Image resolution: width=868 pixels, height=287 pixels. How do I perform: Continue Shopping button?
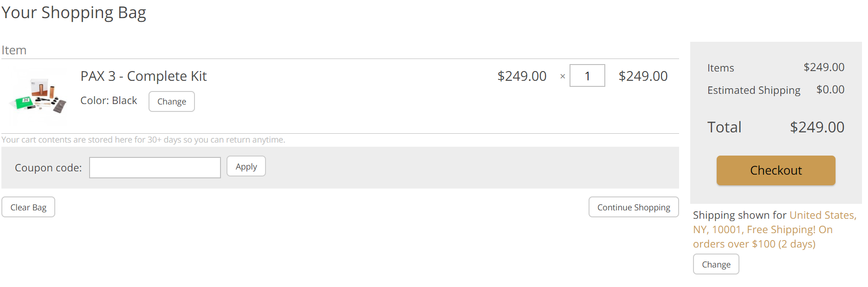tap(634, 207)
